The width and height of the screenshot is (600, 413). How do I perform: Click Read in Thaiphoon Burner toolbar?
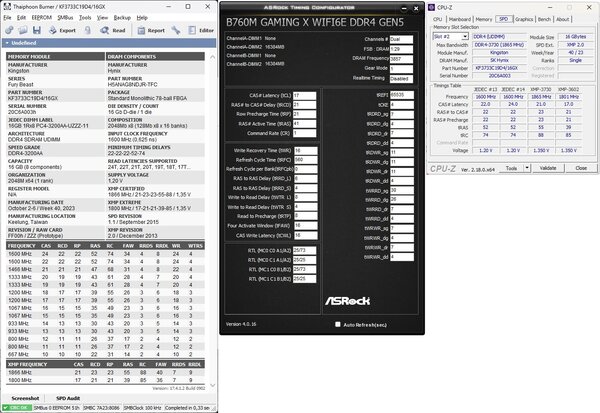tap(113, 30)
